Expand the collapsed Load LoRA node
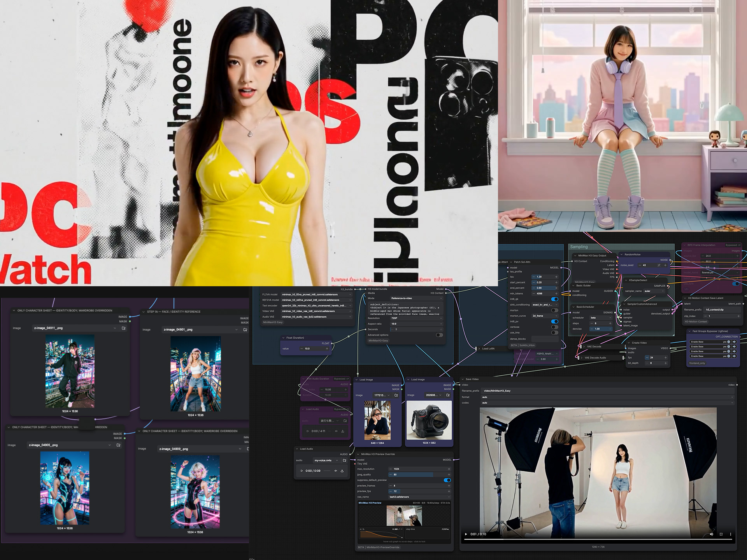The width and height of the screenshot is (747, 560). click(479, 348)
